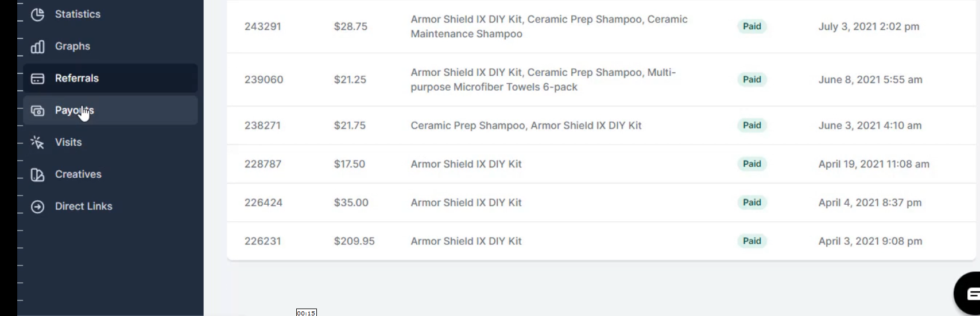The width and height of the screenshot is (980, 316).
Task: Click the Paid badge for referral 226231
Action: click(752, 241)
